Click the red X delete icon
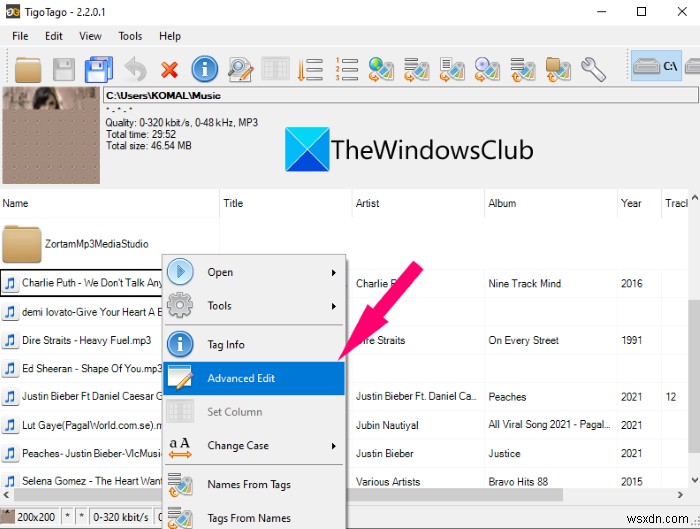 pyautogui.click(x=169, y=70)
